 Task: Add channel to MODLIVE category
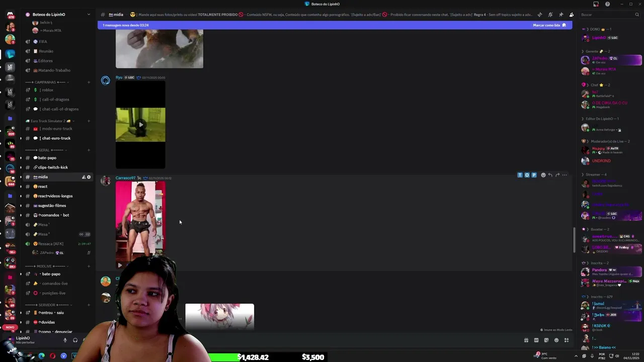pyautogui.click(x=89, y=266)
